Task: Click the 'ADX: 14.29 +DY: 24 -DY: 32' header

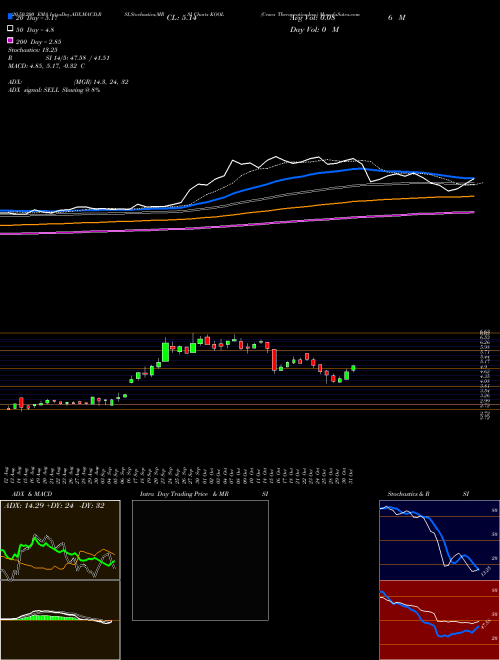Action: click(54, 506)
